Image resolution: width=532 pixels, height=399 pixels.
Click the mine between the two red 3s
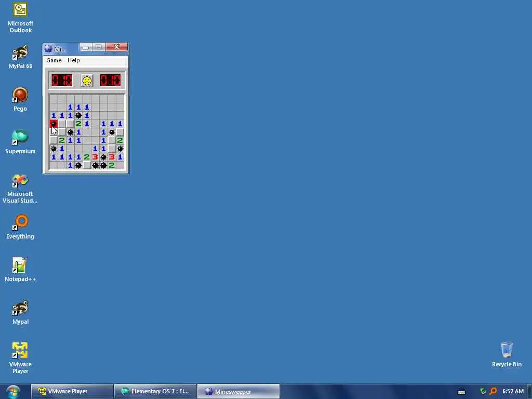(103, 157)
